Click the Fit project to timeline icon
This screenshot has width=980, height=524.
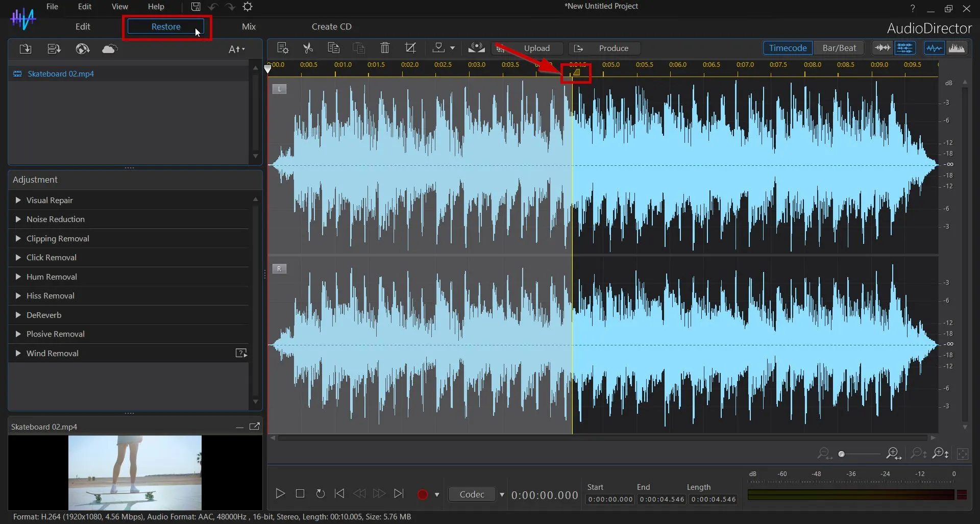pos(963,454)
